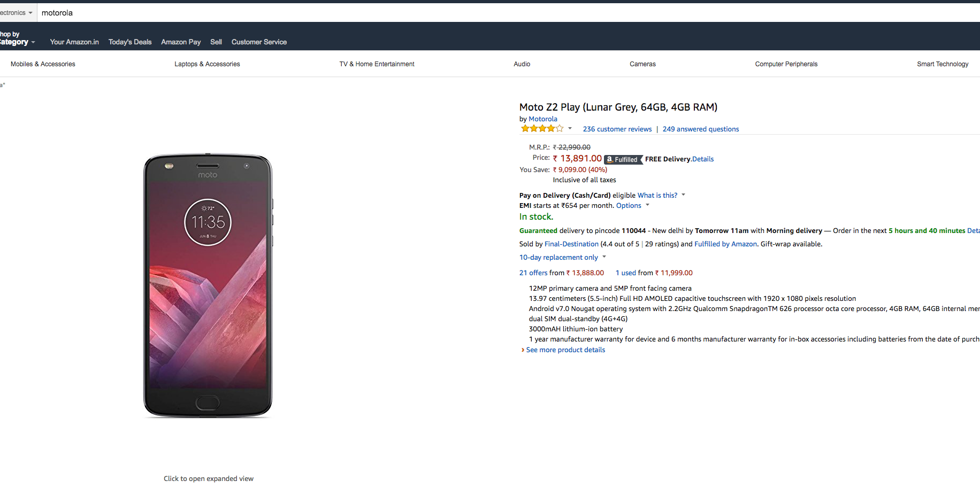Go to Amazon Pay
Image resolution: width=980 pixels, height=504 pixels.
point(181,42)
